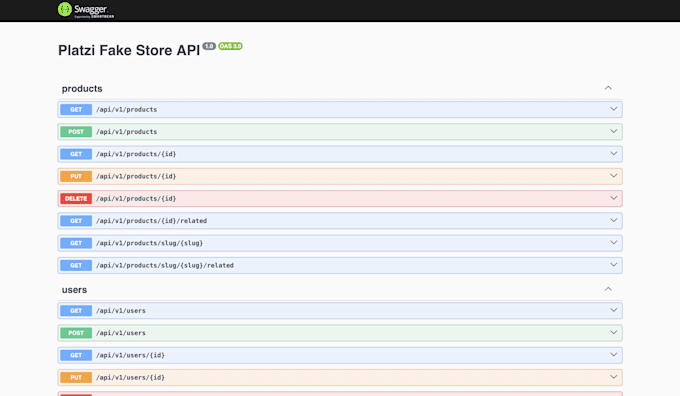This screenshot has width=680, height=396.
Task: Expand GET /api/v1/users arrow
Action: (x=613, y=310)
